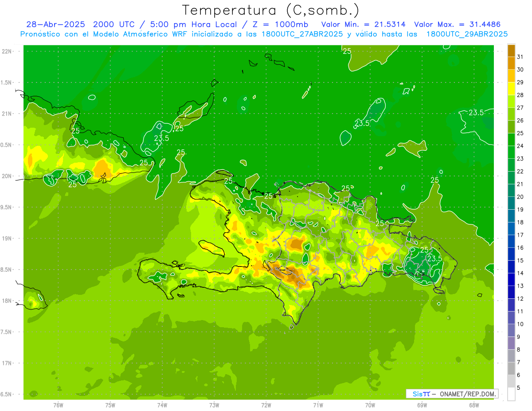Click the "ONAMET/REP.DOM." credit label
Screen dimensions: 532x411
(x=467, y=394)
